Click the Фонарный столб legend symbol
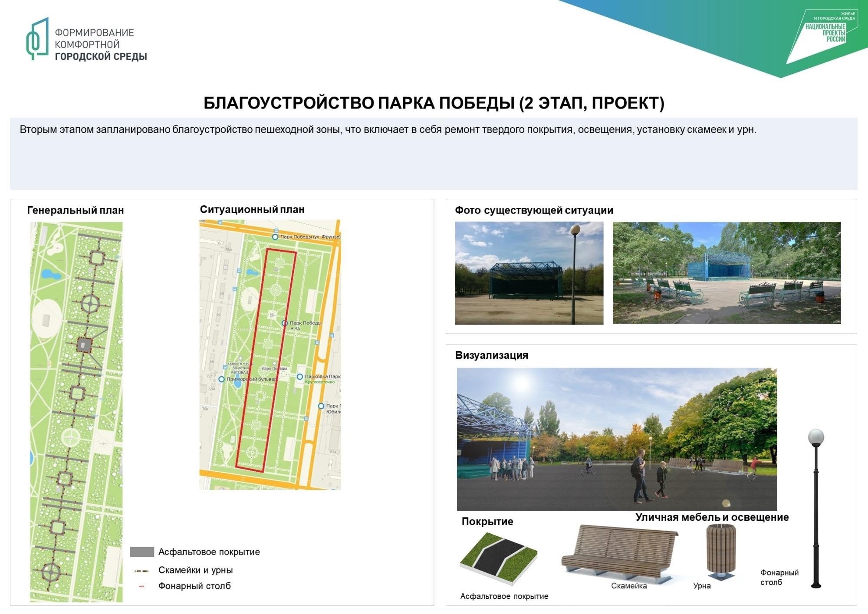This screenshot has height=614, width=868. (x=141, y=586)
